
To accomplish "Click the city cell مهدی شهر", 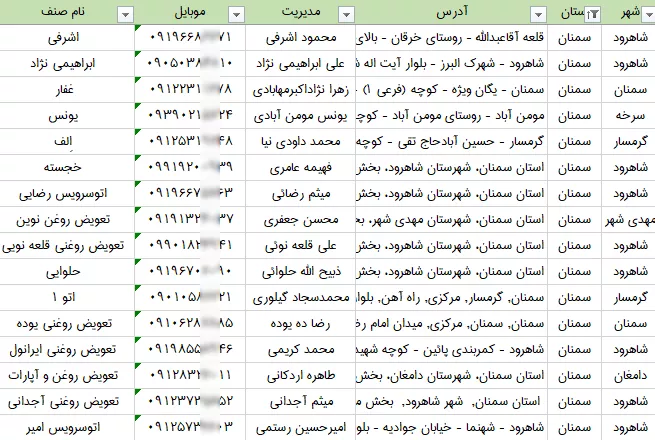I will (x=628, y=219).
